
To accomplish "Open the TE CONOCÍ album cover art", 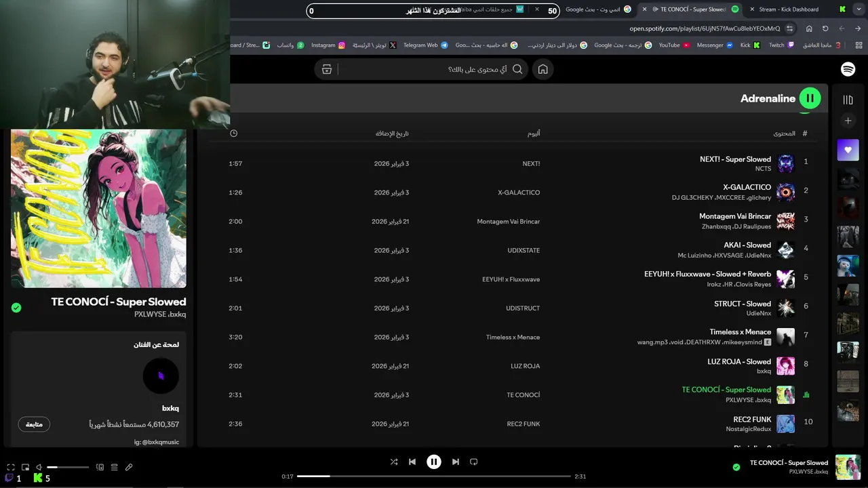I will point(98,209).
